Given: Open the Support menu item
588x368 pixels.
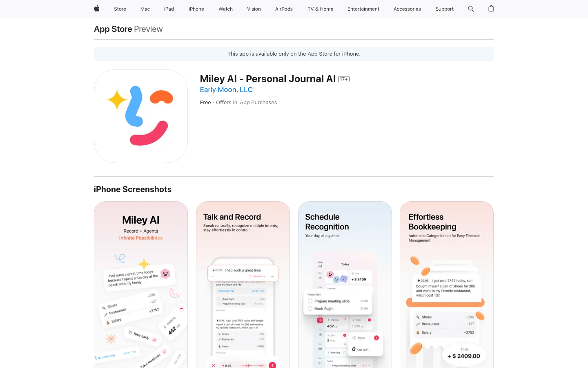Looking at the screenshot, I should pos(444,9).
